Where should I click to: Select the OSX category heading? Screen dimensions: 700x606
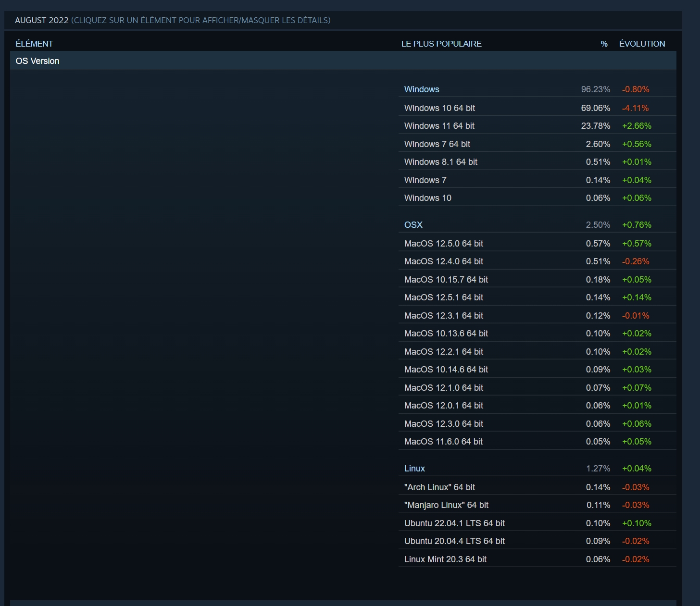click(x=413, y=225)
